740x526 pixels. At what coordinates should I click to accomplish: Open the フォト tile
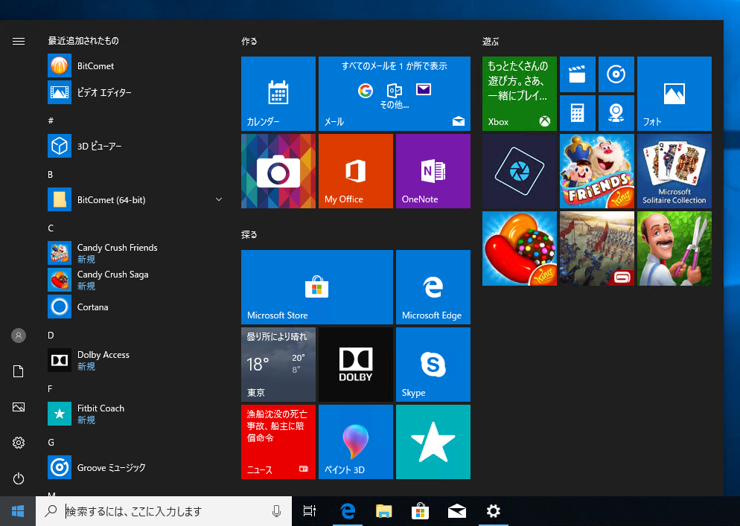(x=674, y=93)
